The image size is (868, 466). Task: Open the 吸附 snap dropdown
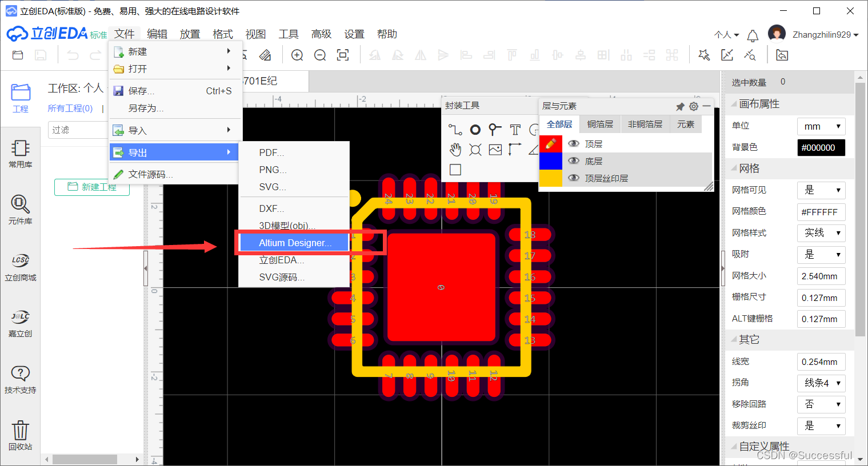click(821, 255)
